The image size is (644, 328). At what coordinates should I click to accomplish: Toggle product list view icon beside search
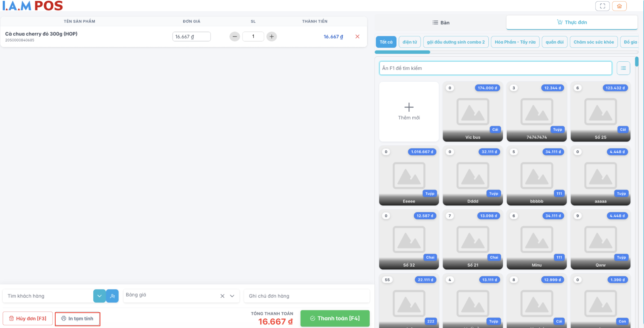pyautogui.click(x=623, y=68)
